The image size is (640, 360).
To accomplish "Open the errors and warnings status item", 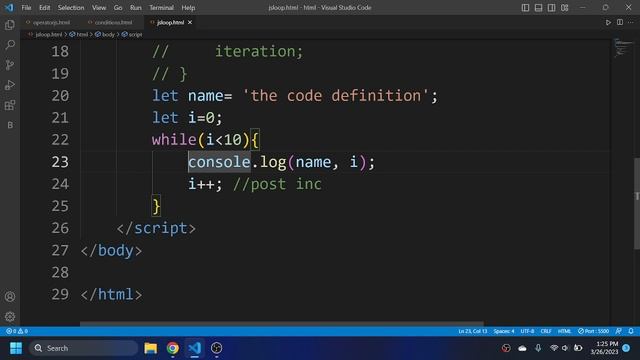I will tap(17, 331).
